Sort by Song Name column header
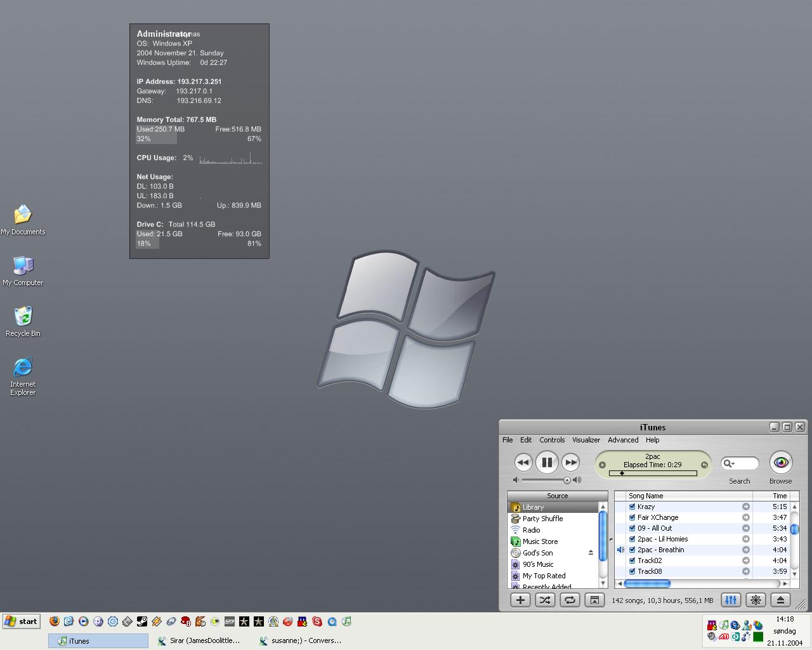 (x=689, y=496)
